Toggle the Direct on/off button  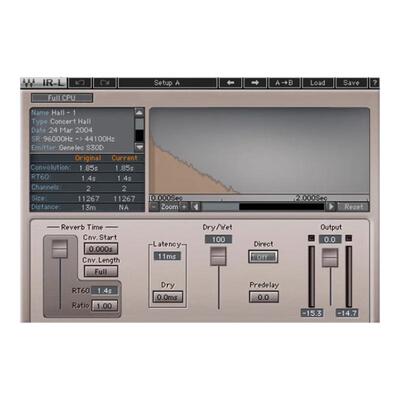point(263,257)
